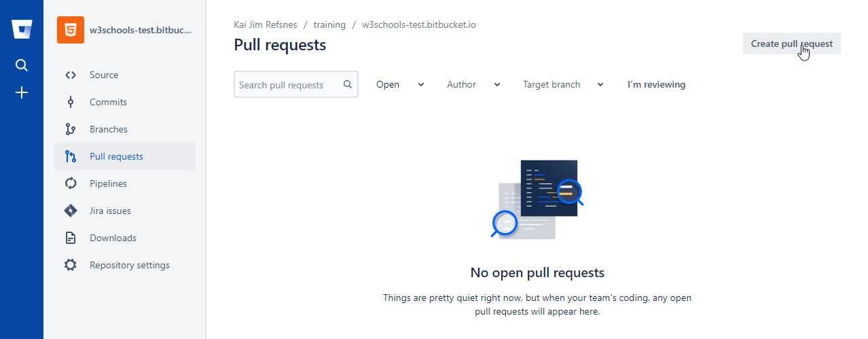Viewport: 868px width, 339px height.
Task: Click the Downloads file icon
Action: (71, 238)
